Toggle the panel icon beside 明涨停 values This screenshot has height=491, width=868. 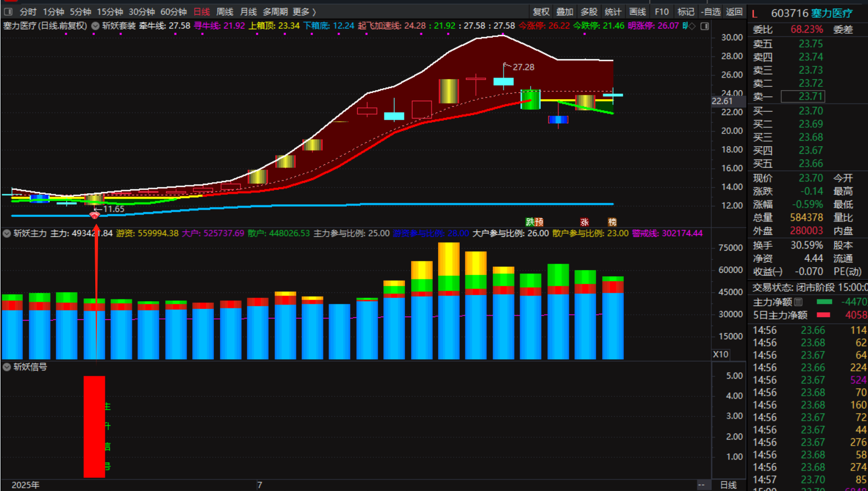click(705, 26)
